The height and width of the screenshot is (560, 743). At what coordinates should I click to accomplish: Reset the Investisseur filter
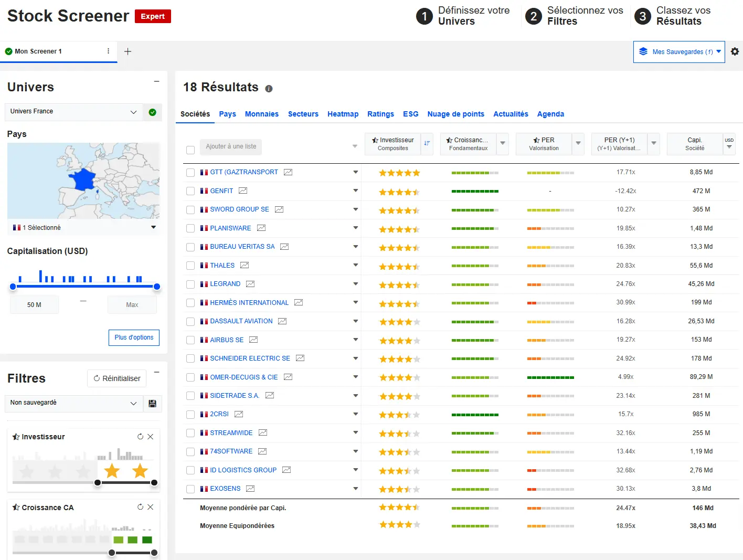tap(140, 437)
